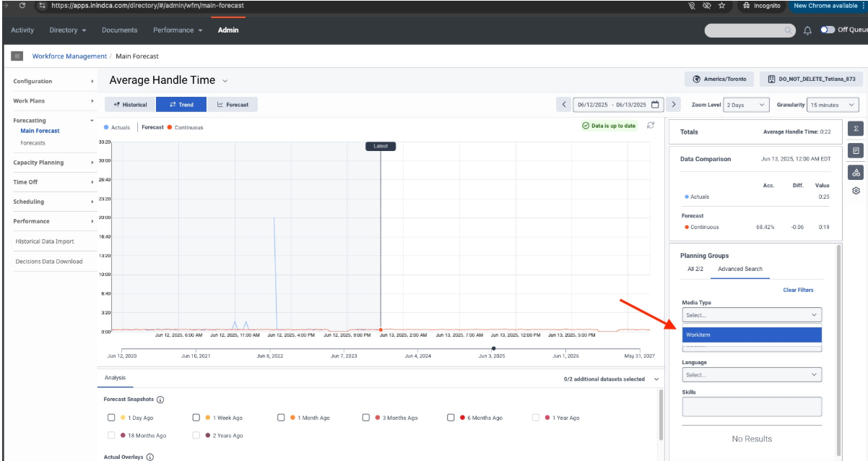Check the 1 Week Ago snapshot
This screenshot has width=868, height=461.
pyautogui.click(x=196, y=418)
